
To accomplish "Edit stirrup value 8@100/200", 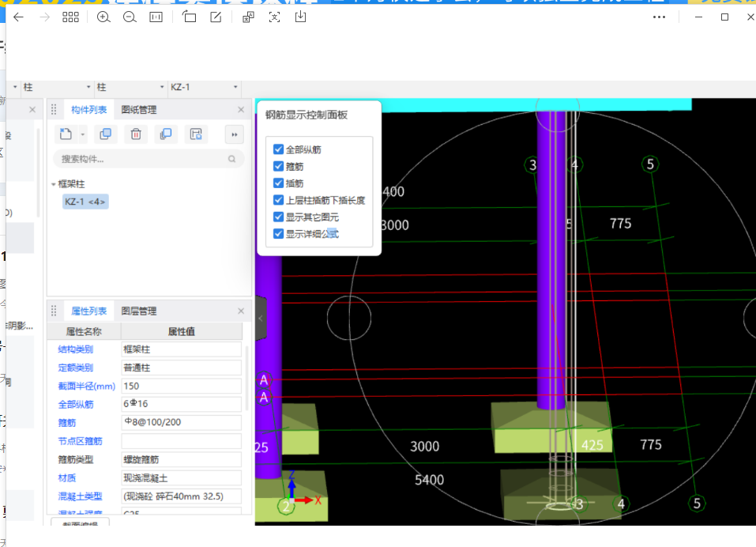I will (181, 423).
